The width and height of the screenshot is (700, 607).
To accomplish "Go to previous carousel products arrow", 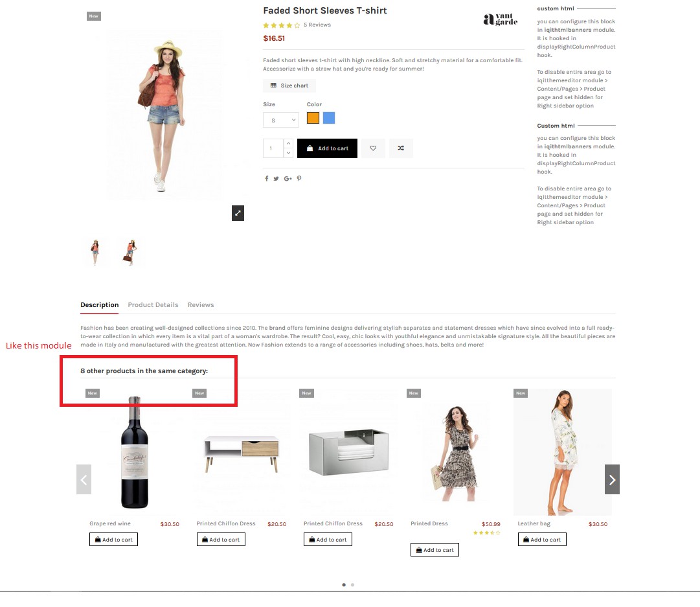I will [84, 479].
